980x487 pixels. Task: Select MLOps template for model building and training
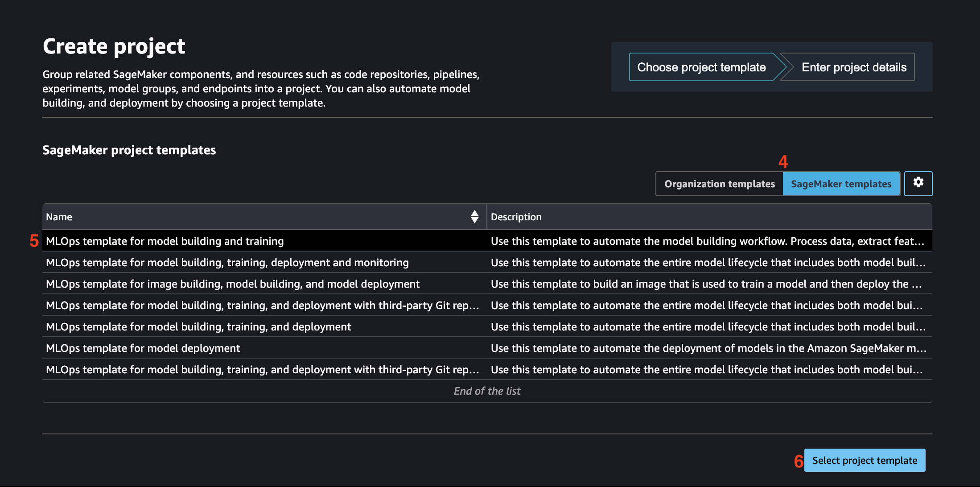click(487, 241)
